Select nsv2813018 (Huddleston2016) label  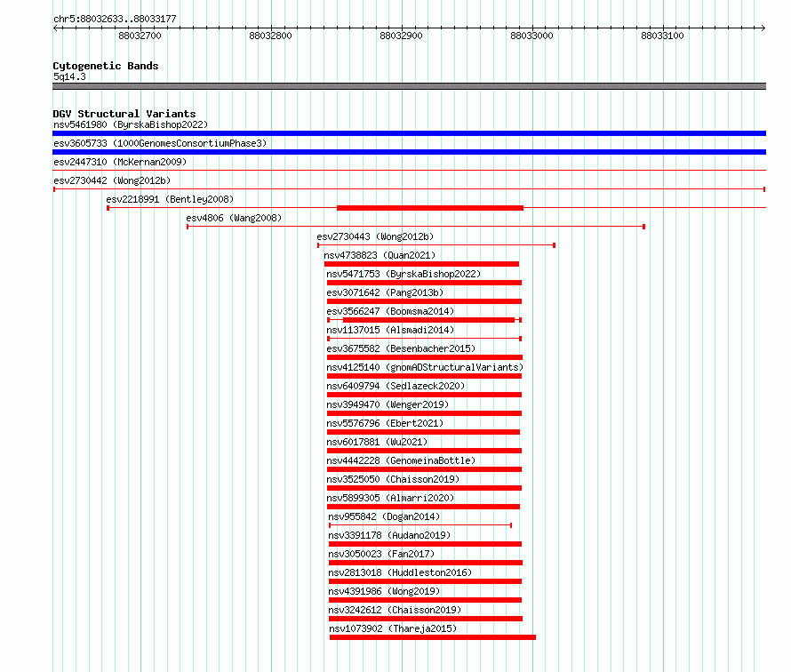(400, 572)
